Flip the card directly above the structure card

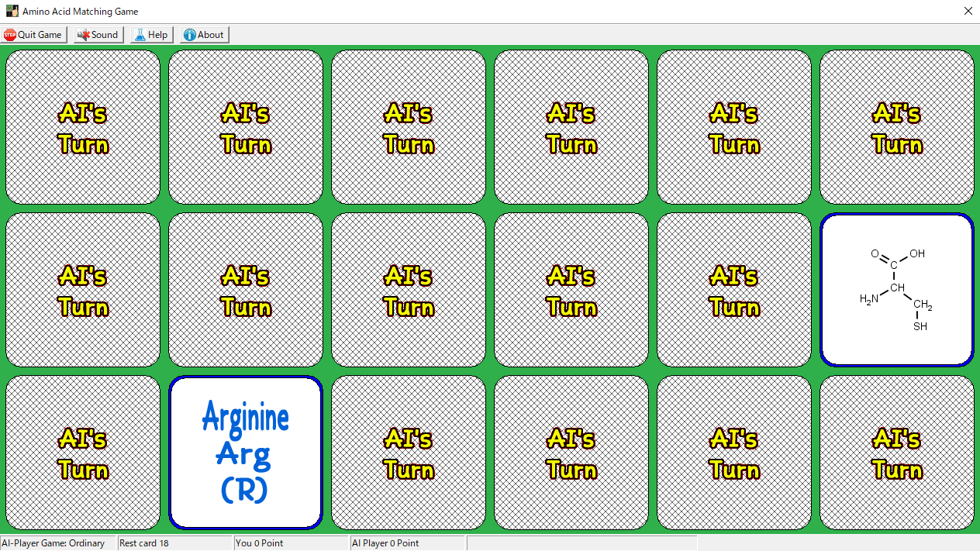pyautogui.click(x=897, y=127)
